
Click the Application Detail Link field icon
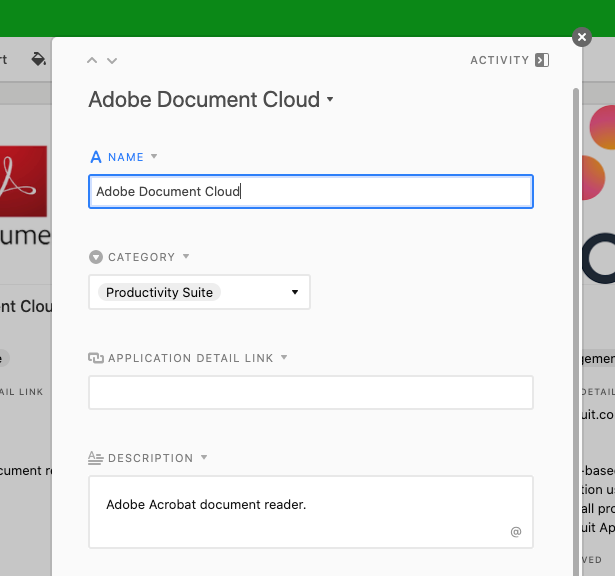(x=96, y=358)
